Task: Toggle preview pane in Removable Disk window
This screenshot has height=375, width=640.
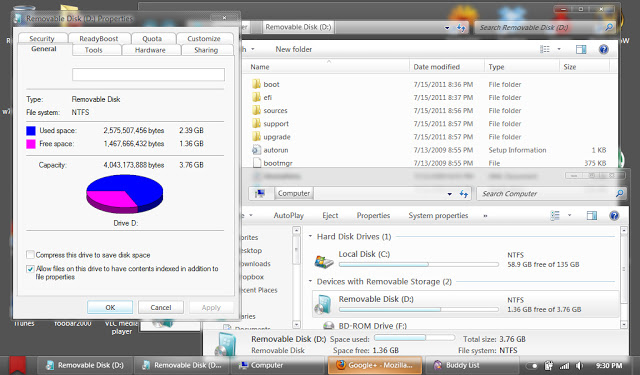Action: point(581,49)
